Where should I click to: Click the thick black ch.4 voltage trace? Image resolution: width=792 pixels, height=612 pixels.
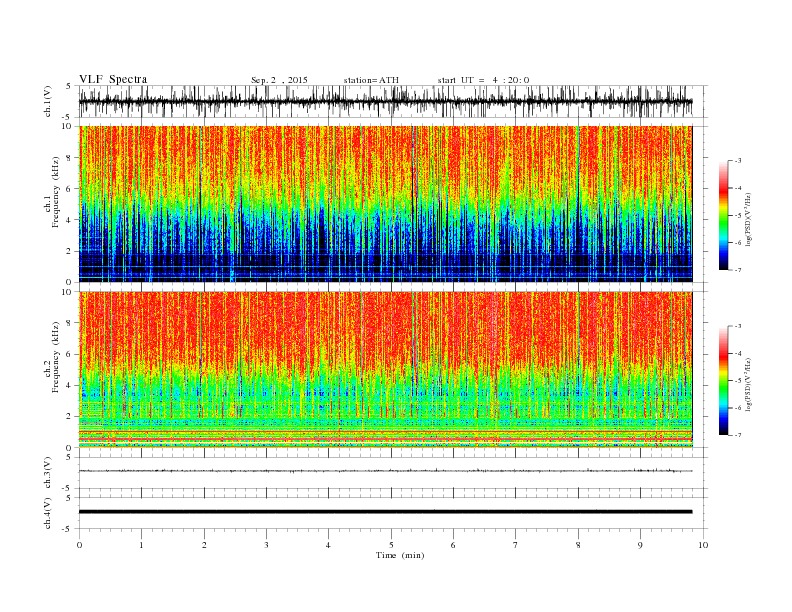click(385, 512)
